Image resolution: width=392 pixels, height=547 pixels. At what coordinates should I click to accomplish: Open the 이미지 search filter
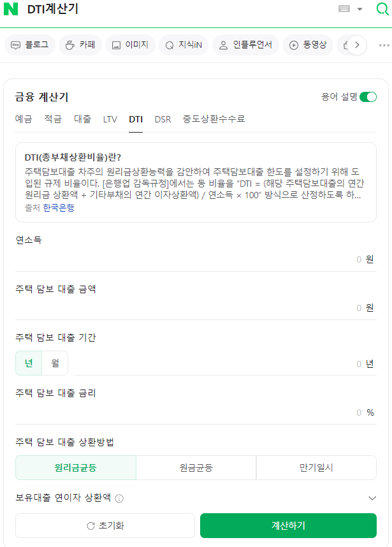tap(130, 45)
